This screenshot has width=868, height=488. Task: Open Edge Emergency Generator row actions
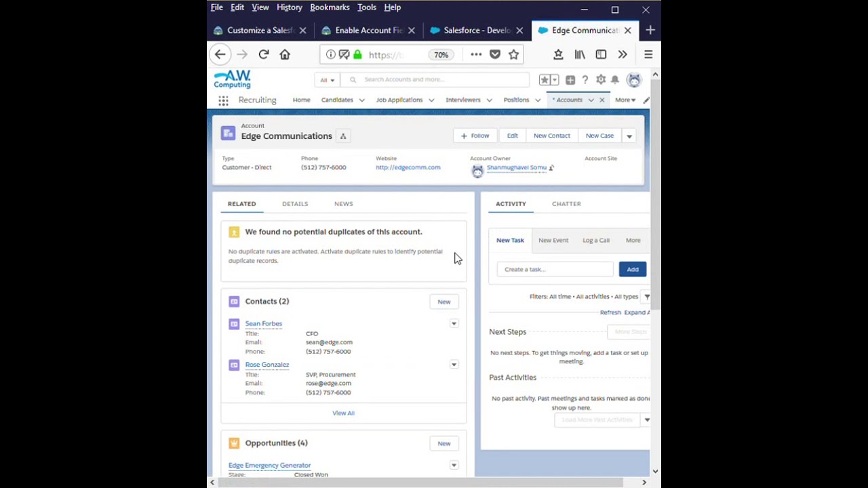click(x=454, y=466)
